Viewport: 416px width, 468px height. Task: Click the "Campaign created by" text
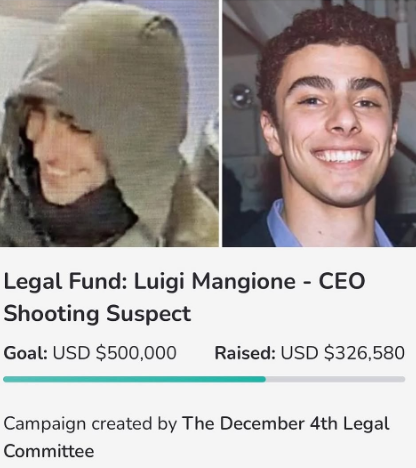tap(90, 424)
